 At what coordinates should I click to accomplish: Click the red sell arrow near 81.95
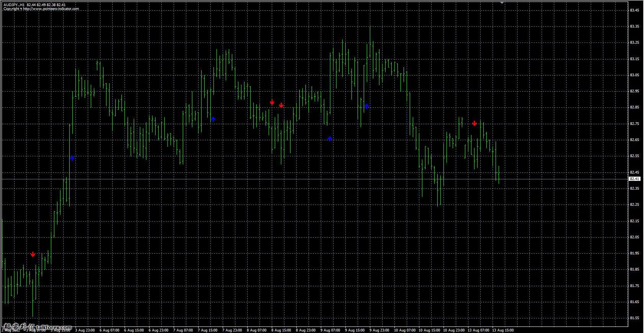(x=33, y=254)
